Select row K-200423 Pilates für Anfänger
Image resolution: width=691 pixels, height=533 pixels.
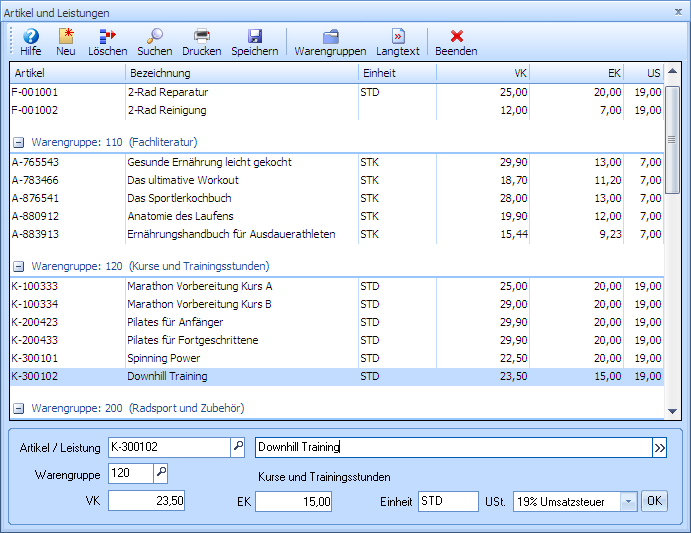(337, 323)
